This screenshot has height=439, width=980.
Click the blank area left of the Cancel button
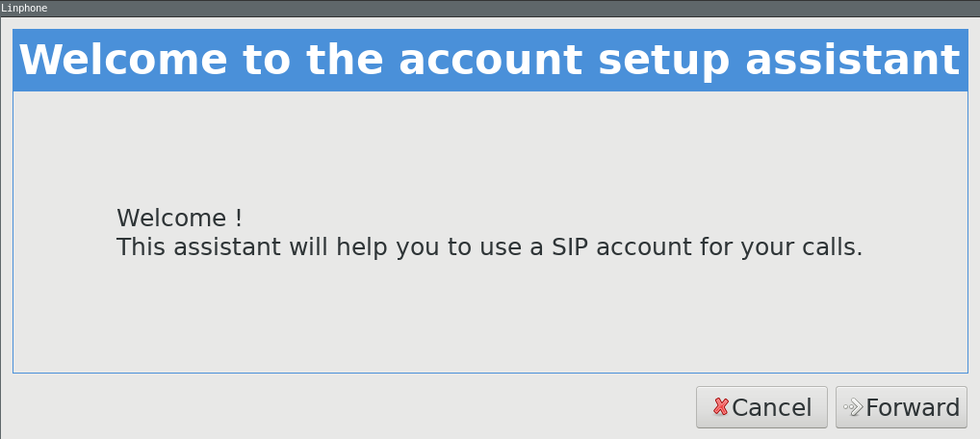[347, 407]
